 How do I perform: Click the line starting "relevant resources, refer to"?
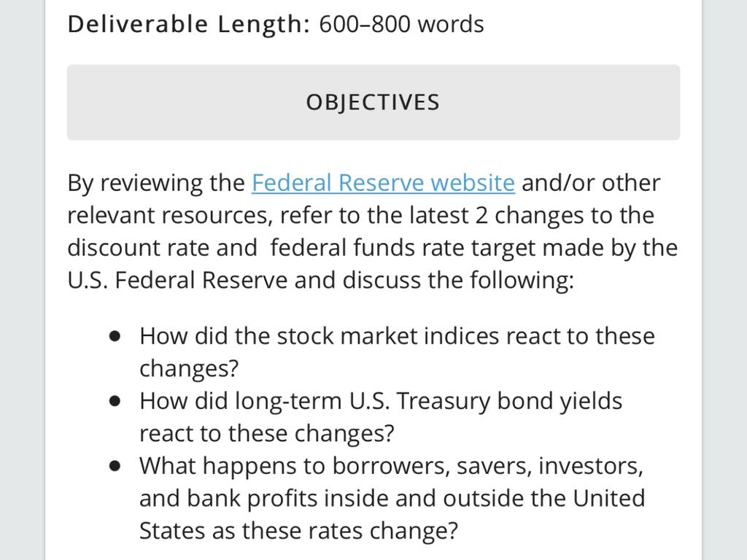click(x=360, y=215)
